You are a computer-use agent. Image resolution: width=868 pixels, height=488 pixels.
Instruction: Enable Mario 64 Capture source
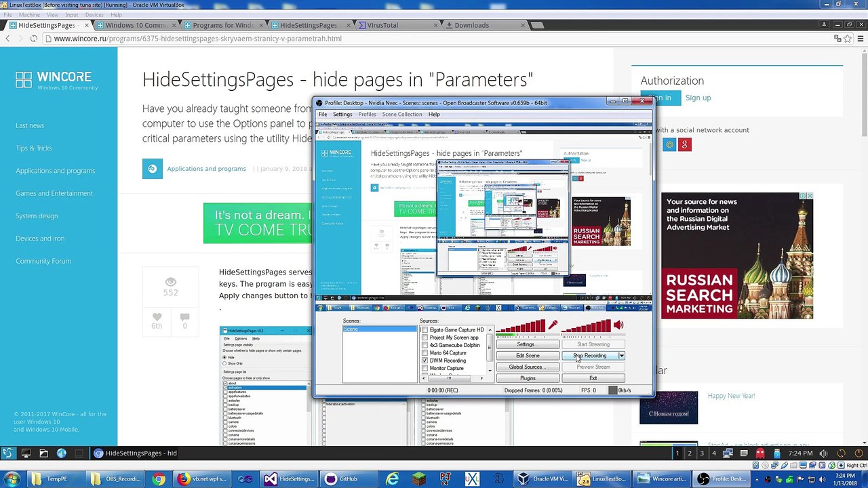pos(425,353)
